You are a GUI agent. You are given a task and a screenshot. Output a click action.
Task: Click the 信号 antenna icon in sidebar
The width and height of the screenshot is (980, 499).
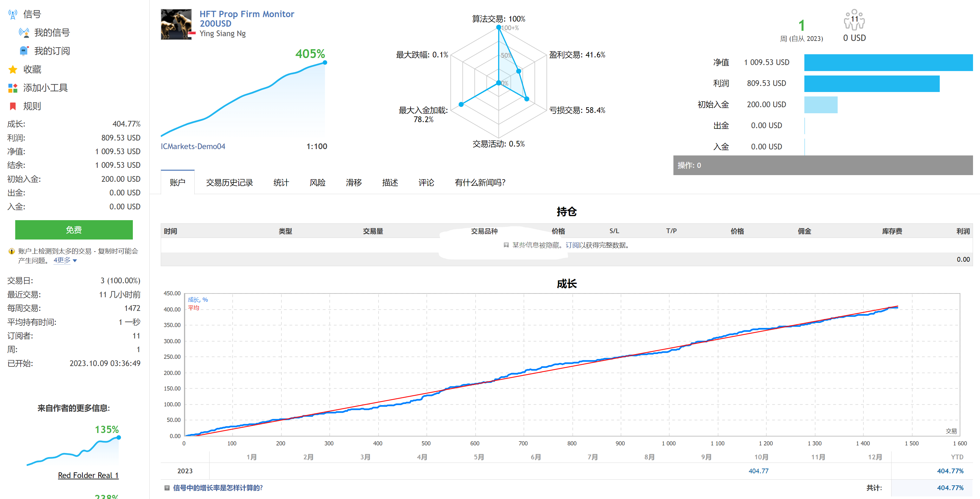coord(13,15)
